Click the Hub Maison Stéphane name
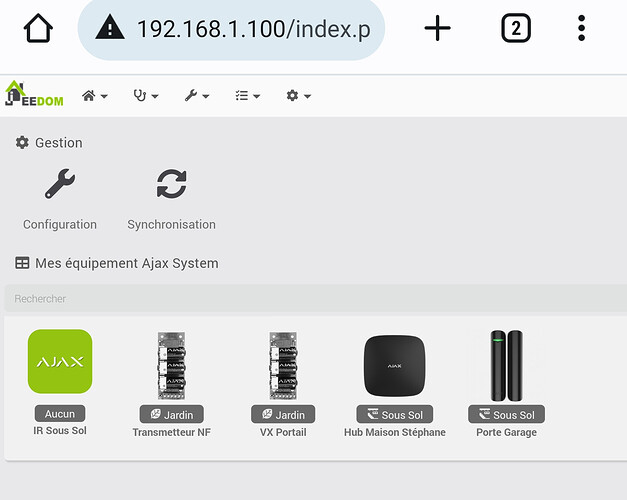 coord(395,432)
